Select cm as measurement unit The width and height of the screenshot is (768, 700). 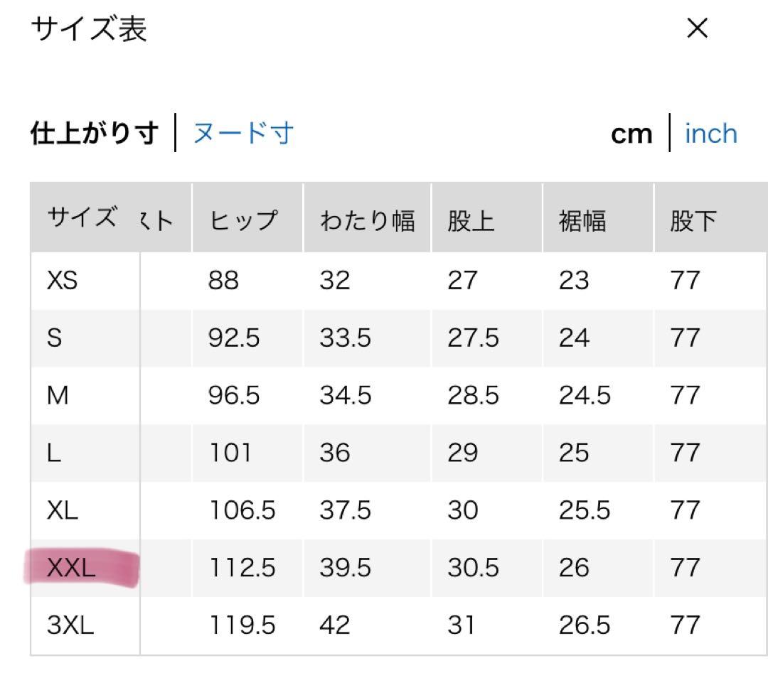click(x=631, y=134)
